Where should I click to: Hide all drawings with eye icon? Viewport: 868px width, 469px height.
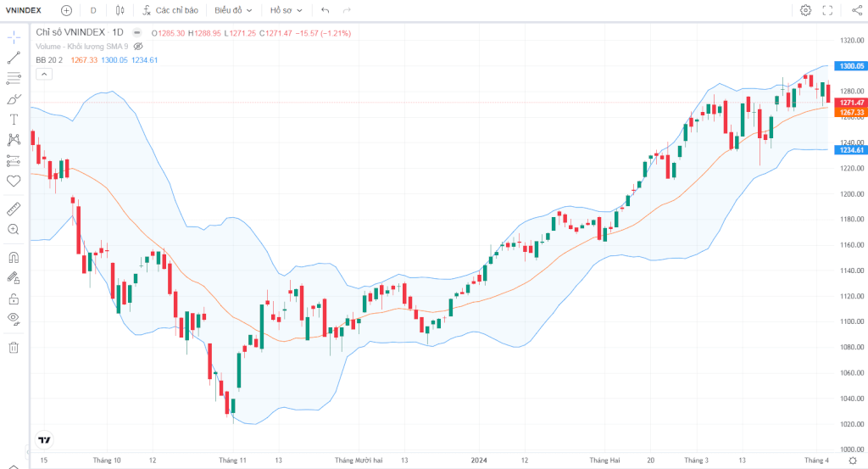(14, 319)
